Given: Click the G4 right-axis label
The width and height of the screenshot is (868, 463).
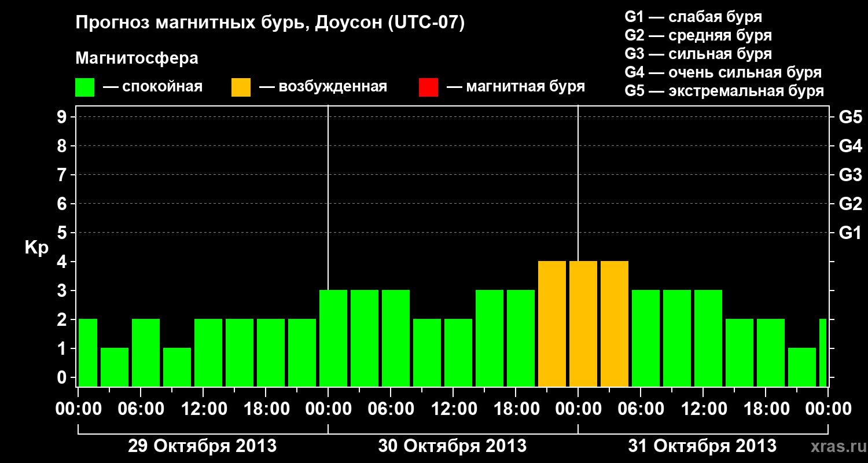Looking at the screenshot, I should [x=850, y=146].
